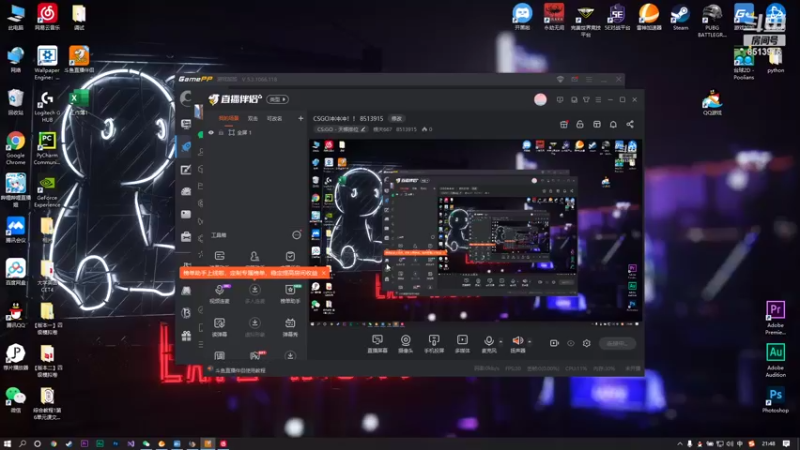Open the gift icon in GamePP sidebar

pos(186,336)
